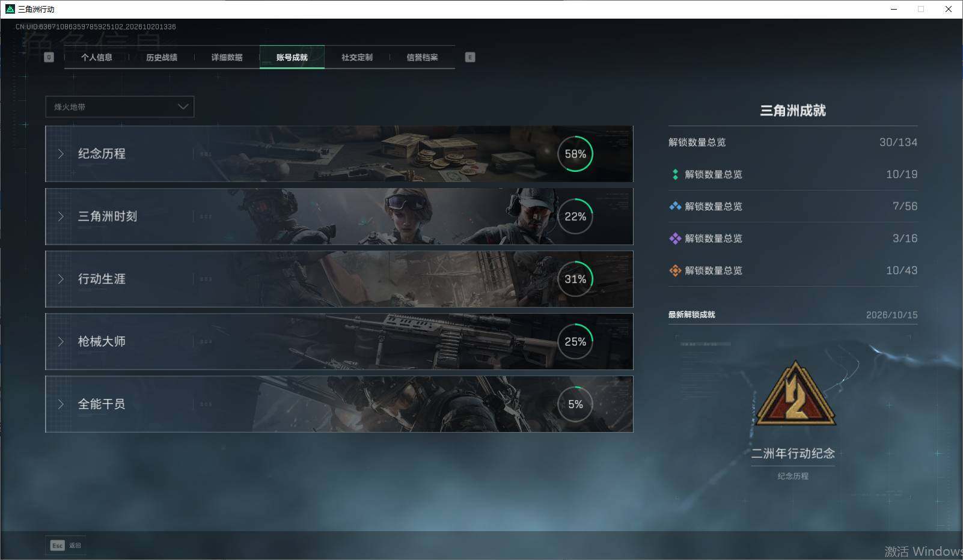This screenshot has width=963, height=560.
Task: Open the 信誉档案 tab
Action: 422,57
